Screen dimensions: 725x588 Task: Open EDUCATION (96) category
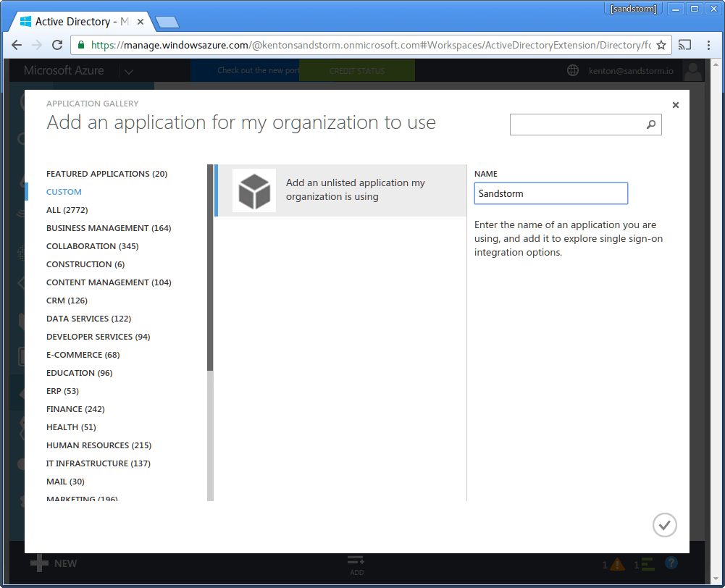(x=80, y=373)
